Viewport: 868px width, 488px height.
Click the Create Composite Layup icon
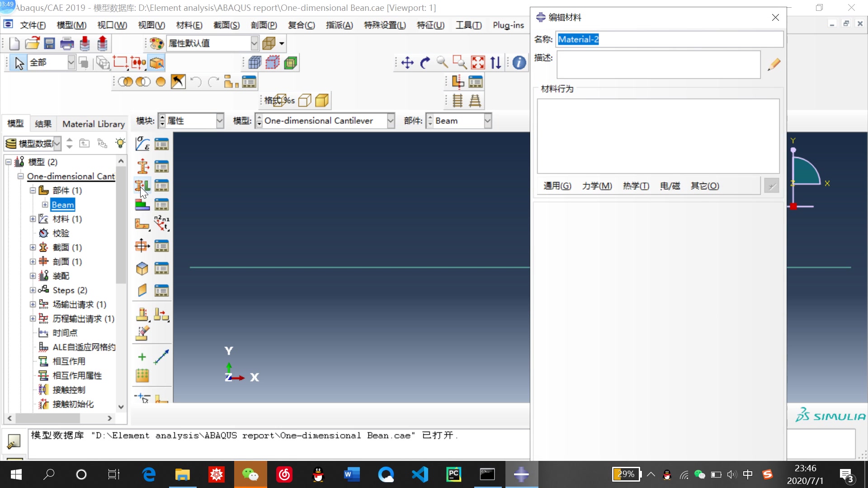(x=142, y=205)
